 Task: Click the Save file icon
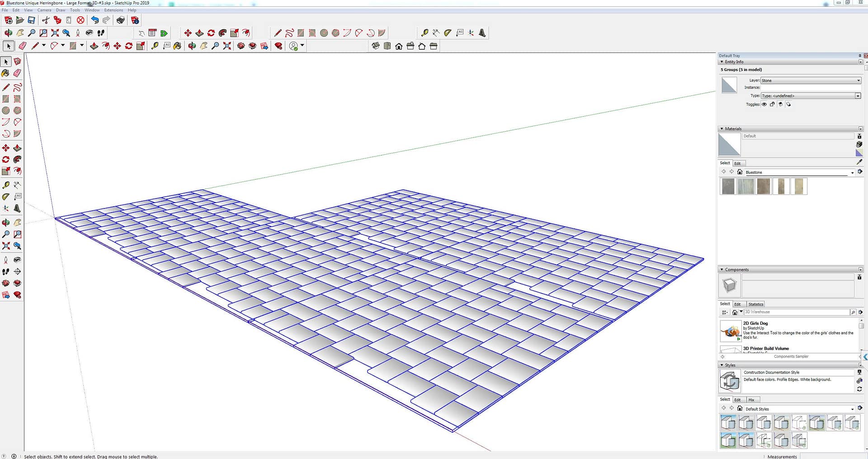coord(31,20)
